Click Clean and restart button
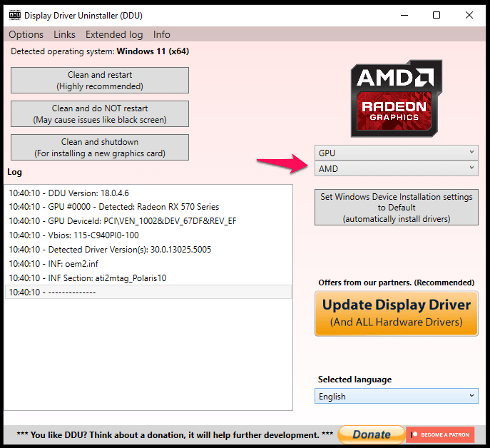 click(100, 81)
